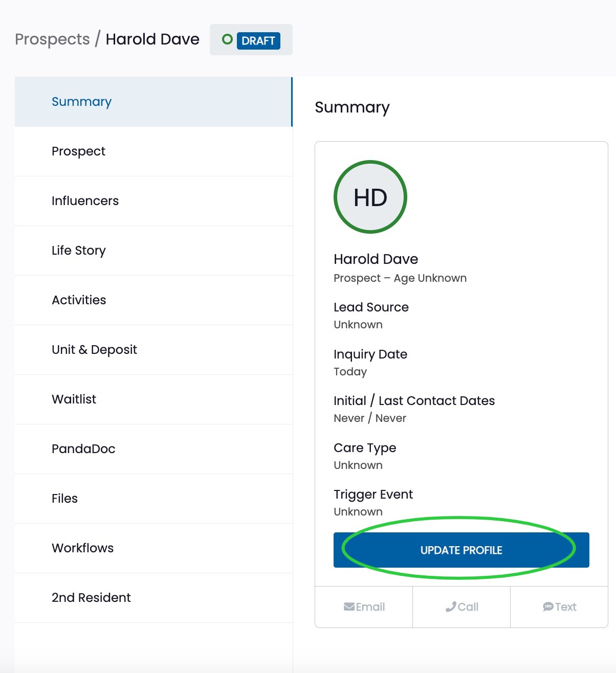This screenshot has width=616, height=673.
Task: Click the green circle status icon near DRAFT
Action: tap(227, 39)
